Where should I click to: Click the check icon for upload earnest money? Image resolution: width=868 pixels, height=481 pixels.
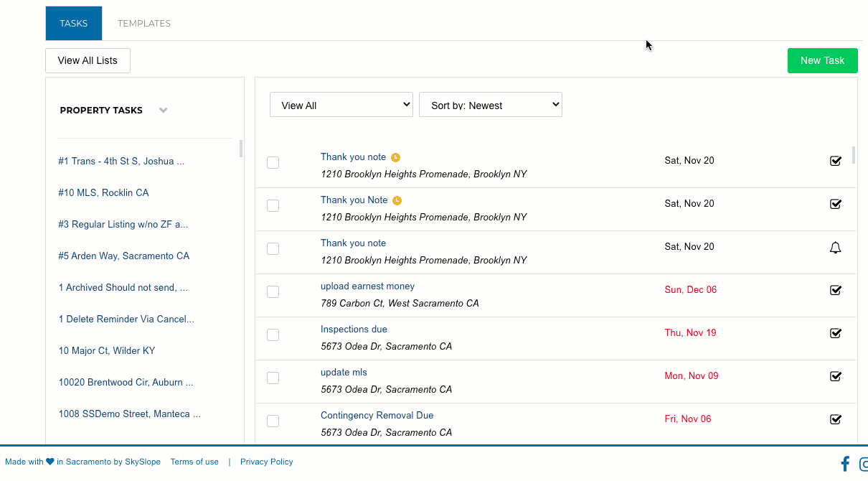tap(835, 290)
